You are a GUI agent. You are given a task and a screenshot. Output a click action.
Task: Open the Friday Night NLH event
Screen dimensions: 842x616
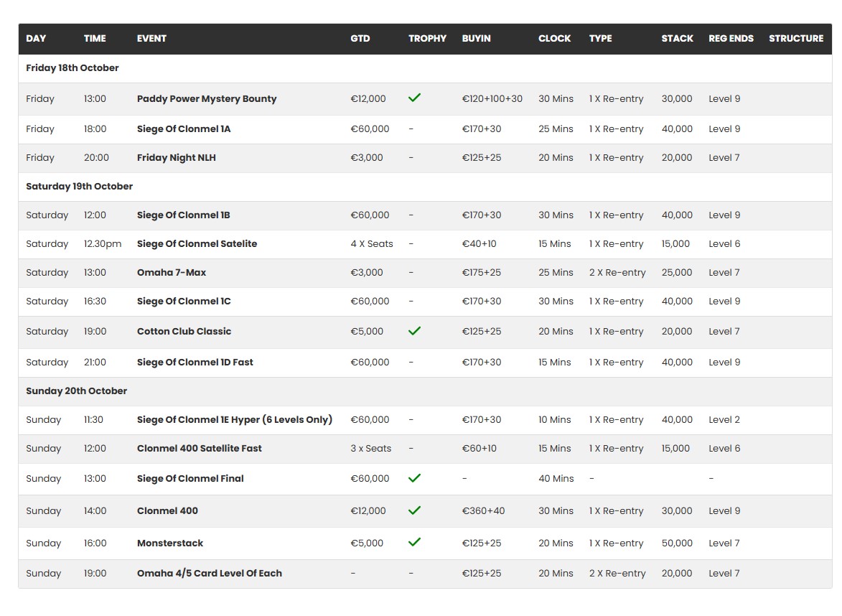point(177,158)
